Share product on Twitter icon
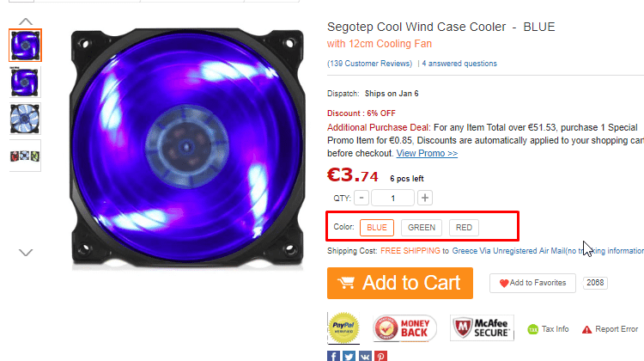The height and width of the screenshot is (361, 644). 349,356
